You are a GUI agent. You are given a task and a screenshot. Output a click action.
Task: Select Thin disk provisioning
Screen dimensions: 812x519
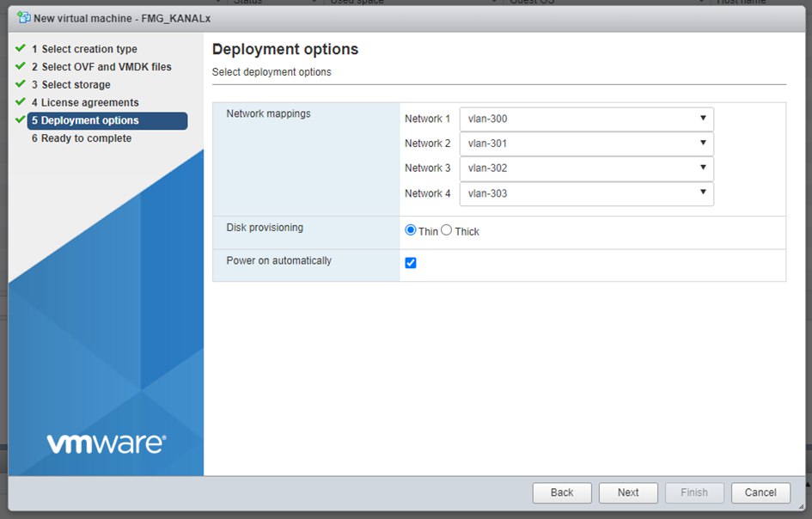point(411,230)
